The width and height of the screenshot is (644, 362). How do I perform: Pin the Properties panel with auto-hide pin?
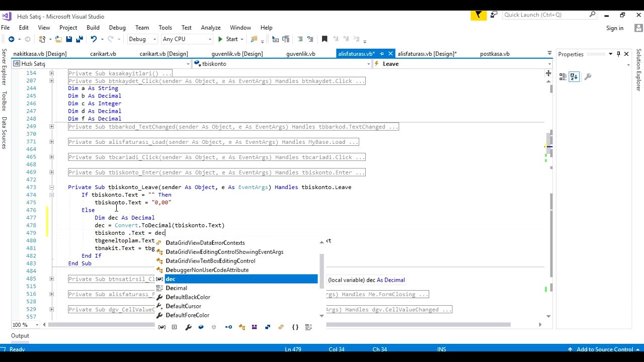tap(618, 54)
